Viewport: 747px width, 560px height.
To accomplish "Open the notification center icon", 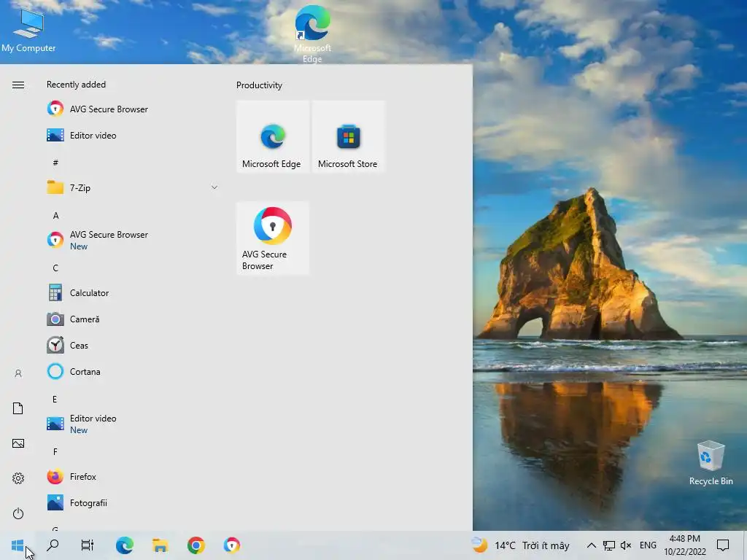I will [723, 545].
